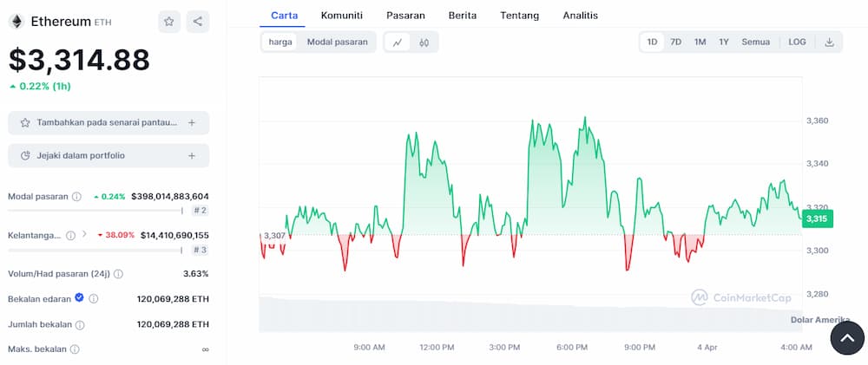Click the 38.09% volume change value
The width and height of the screenshot is (868, 365).
[x=115, y=235]
